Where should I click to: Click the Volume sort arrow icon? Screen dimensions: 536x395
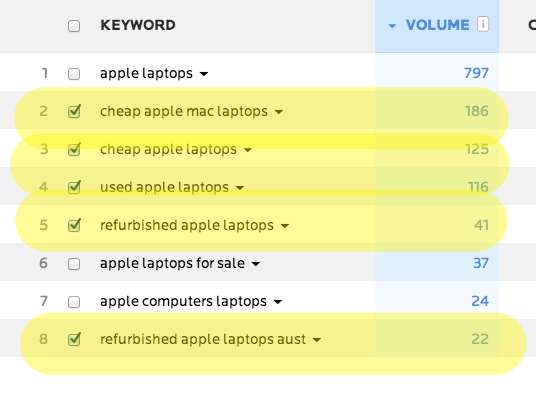pyautogui.click(x=392, y=26)
